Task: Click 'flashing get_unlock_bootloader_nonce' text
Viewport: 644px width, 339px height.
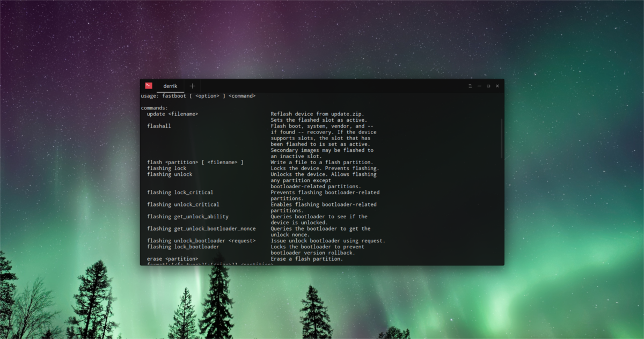Action: point(201,229)
